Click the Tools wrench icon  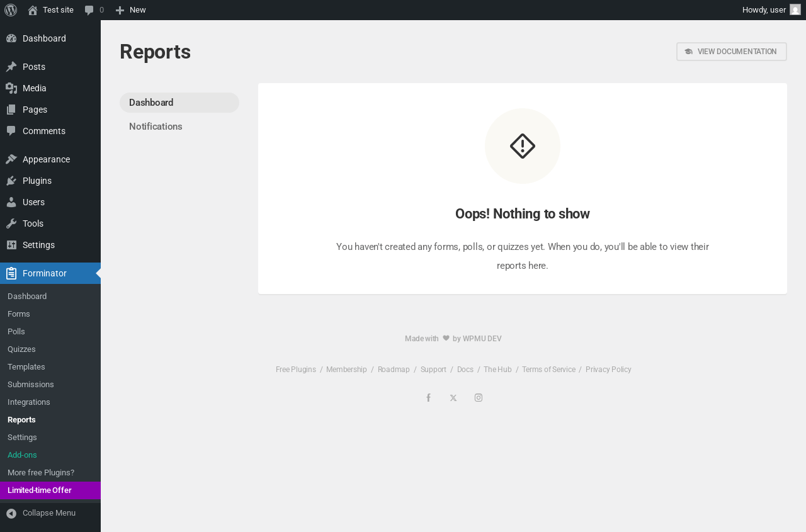pyautogui.click(x=11, y=224)
